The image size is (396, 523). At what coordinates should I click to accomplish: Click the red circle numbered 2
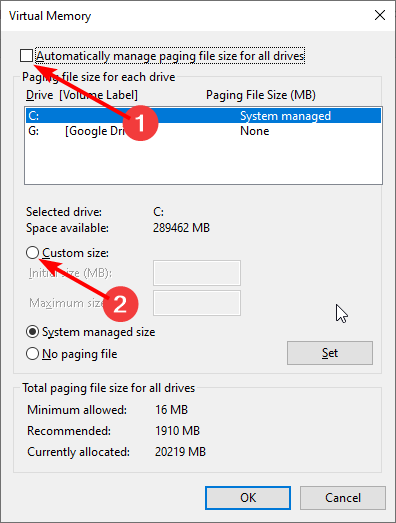click(120, 304)
